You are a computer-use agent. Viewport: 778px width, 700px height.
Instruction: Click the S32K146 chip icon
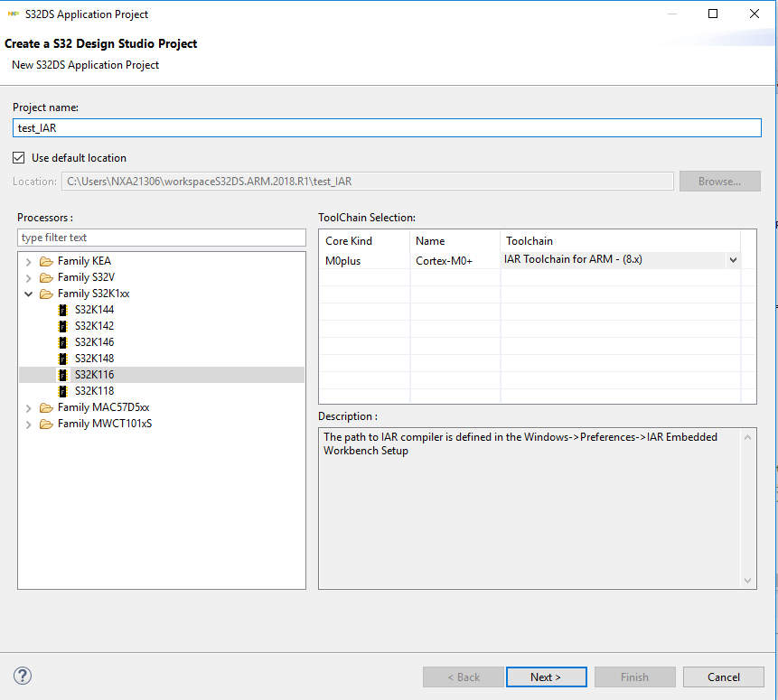(x=62, y=342)
